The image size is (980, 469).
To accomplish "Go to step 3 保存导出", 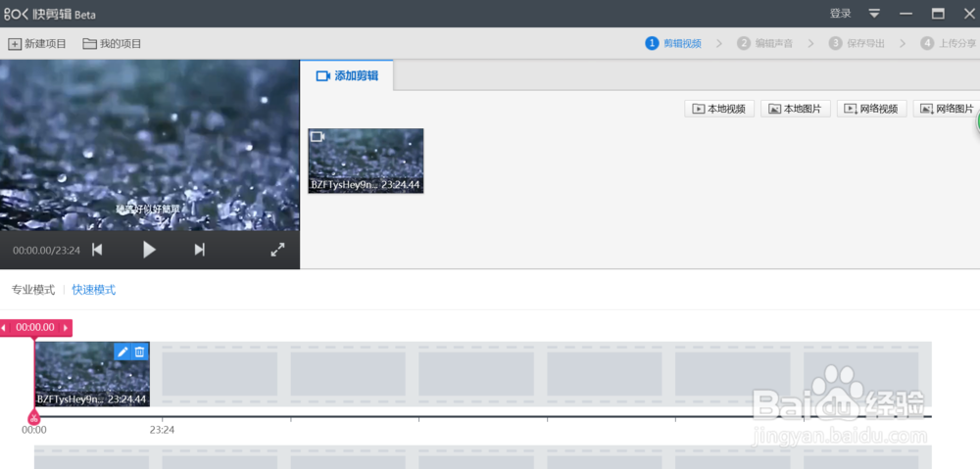I will click(857, 43).
